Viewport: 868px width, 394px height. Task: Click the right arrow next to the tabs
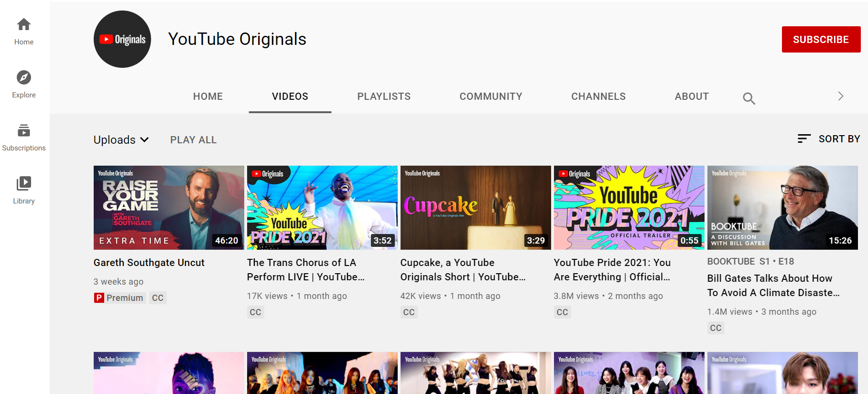[841, 96]
